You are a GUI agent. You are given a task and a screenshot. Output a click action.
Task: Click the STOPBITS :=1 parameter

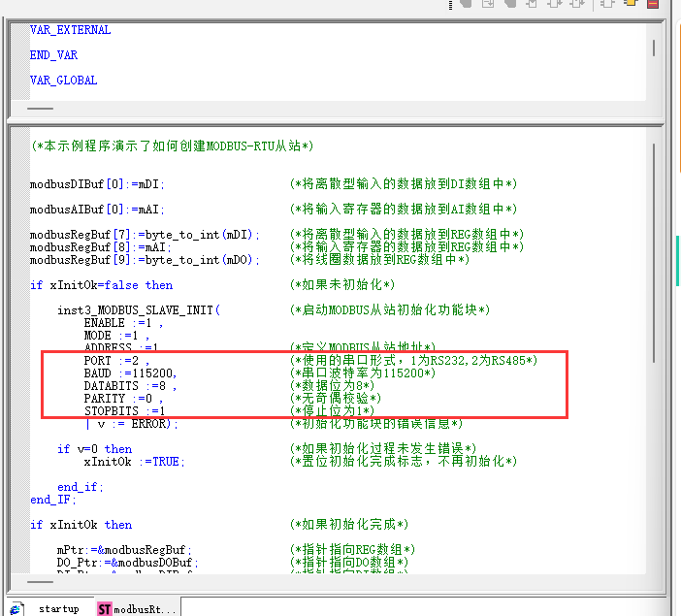coord(124,410)
